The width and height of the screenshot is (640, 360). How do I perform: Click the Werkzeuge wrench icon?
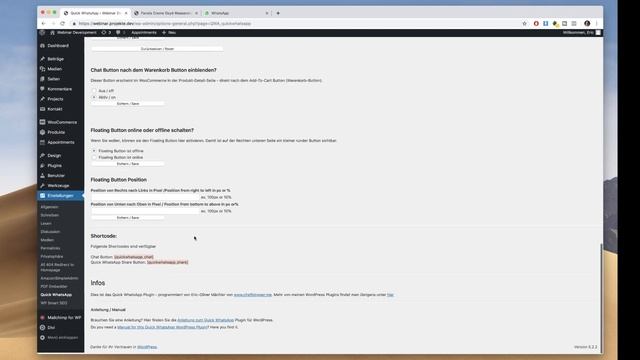point(42,185)
